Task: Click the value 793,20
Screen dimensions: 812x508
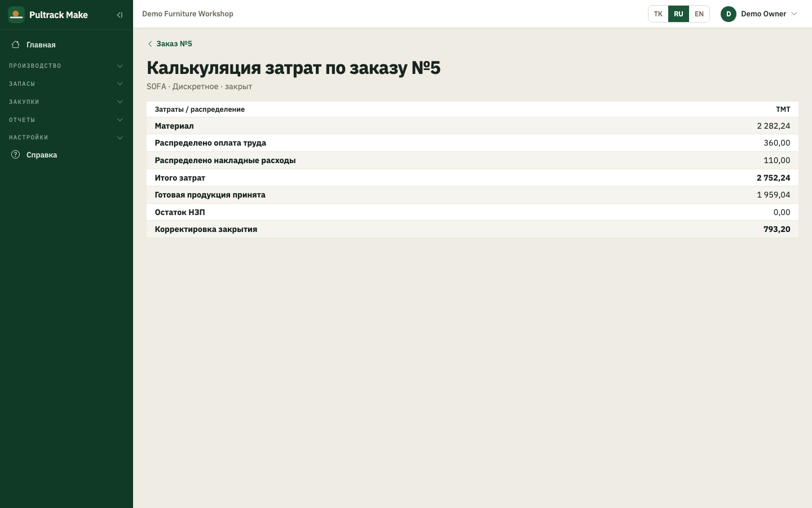Action: pos(777,229)
